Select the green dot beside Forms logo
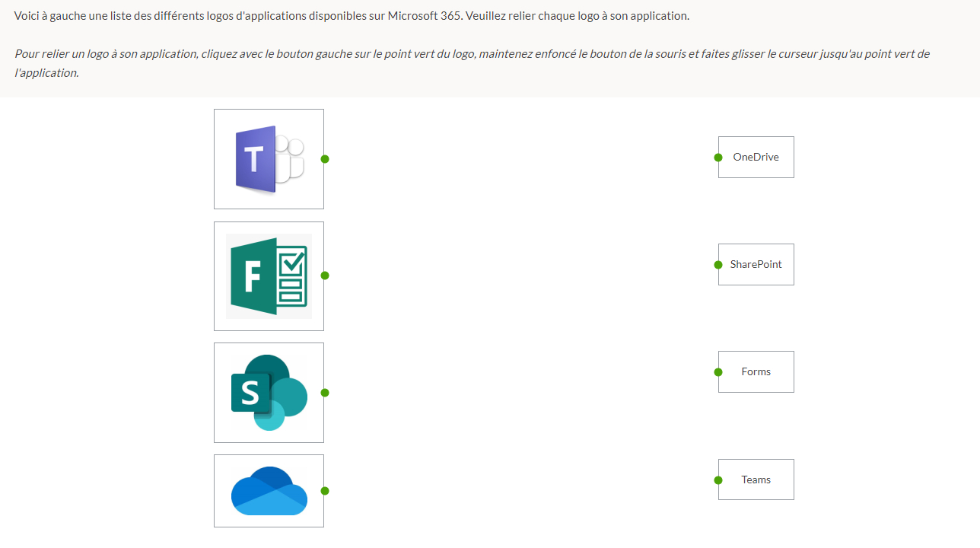The width and height of the screenshot is (980, 548). click(x=325, y=276)
